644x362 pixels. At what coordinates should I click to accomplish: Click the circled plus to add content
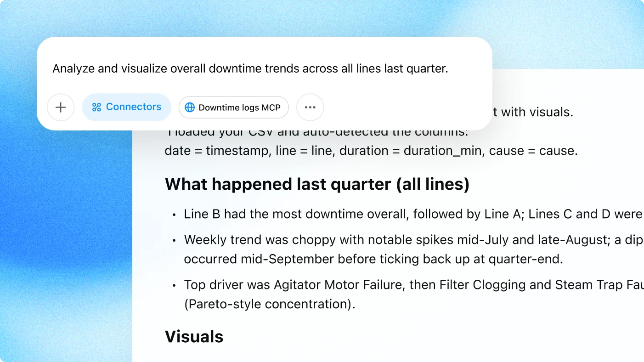60,107
